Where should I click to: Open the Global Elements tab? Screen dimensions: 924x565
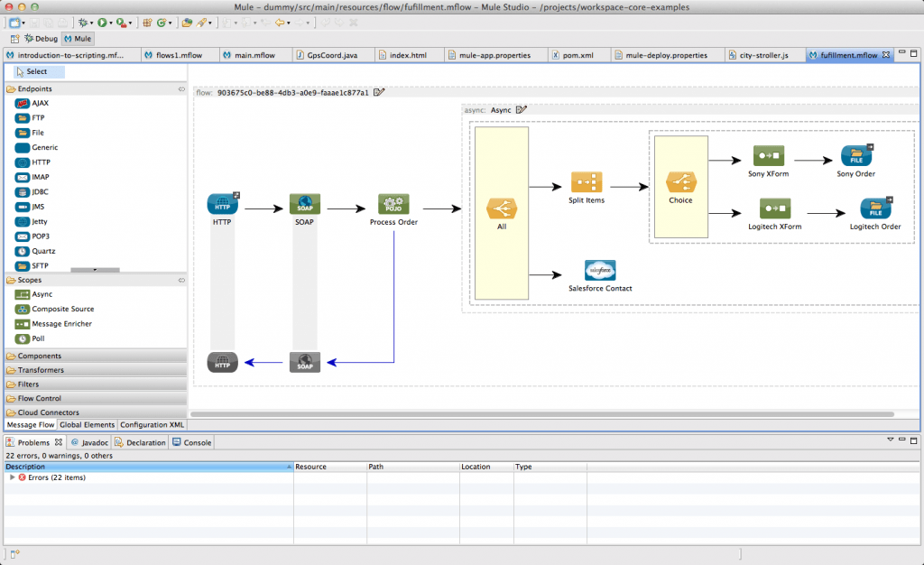click(x=88, y=424)
